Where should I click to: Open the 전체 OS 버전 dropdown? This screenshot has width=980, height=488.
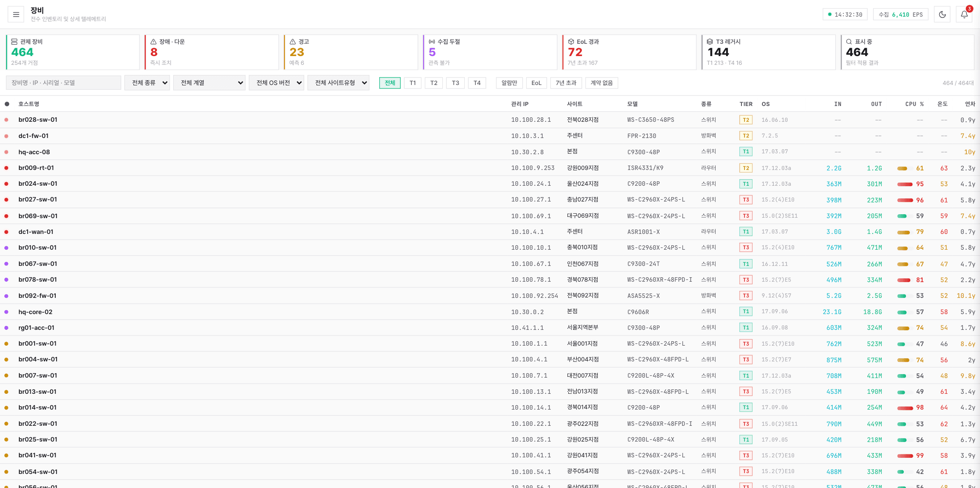point(276,83)
